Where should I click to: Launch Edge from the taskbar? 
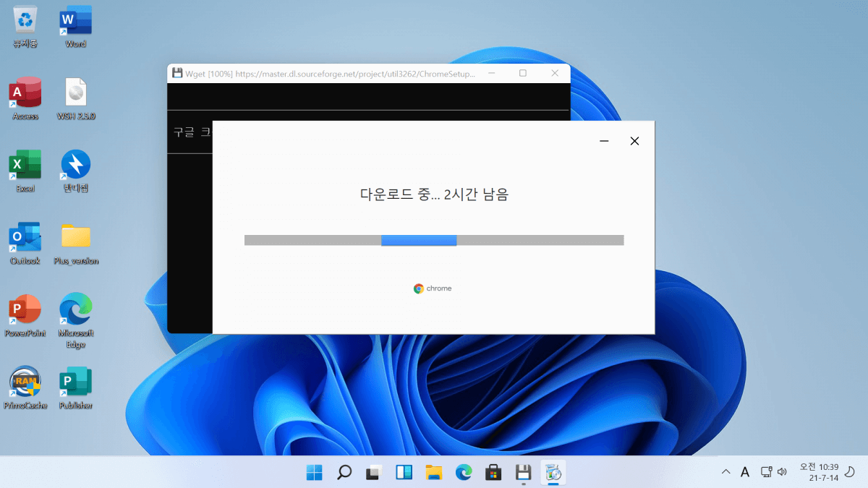coord(464,473)
